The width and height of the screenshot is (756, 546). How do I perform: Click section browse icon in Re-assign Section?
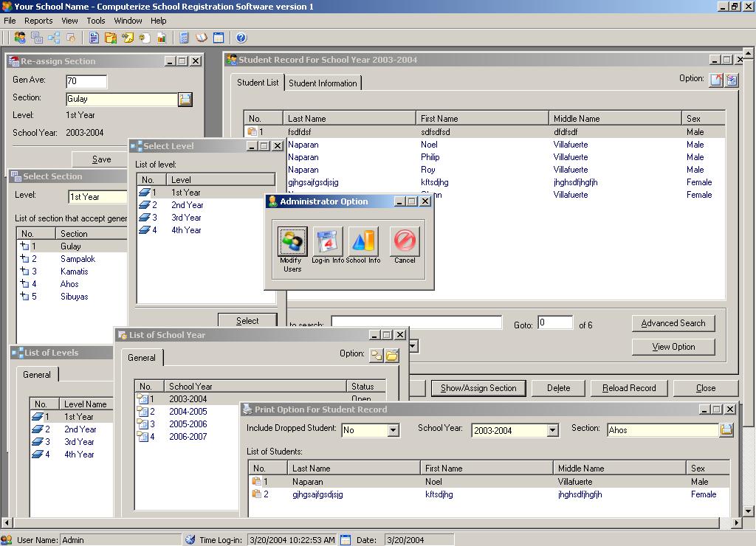point(185,99)
